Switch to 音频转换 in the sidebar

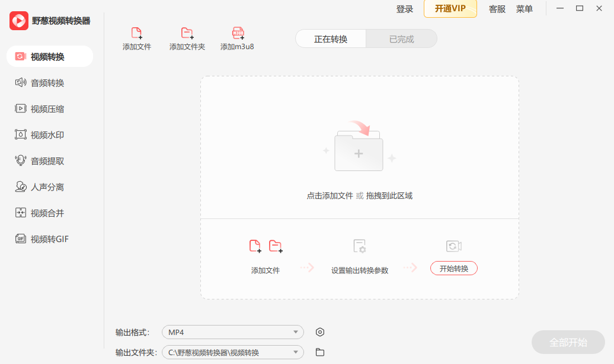(x=41, y=82)
